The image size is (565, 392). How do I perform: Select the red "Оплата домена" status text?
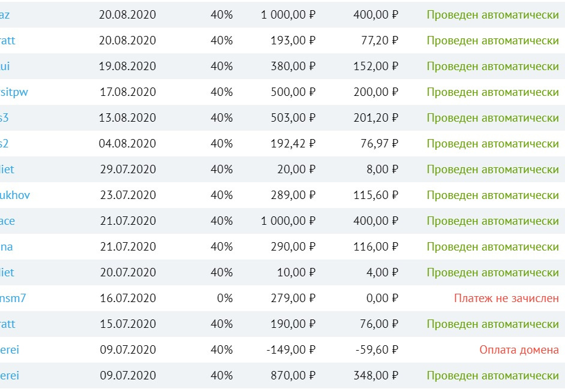click(x=519, y=350)
